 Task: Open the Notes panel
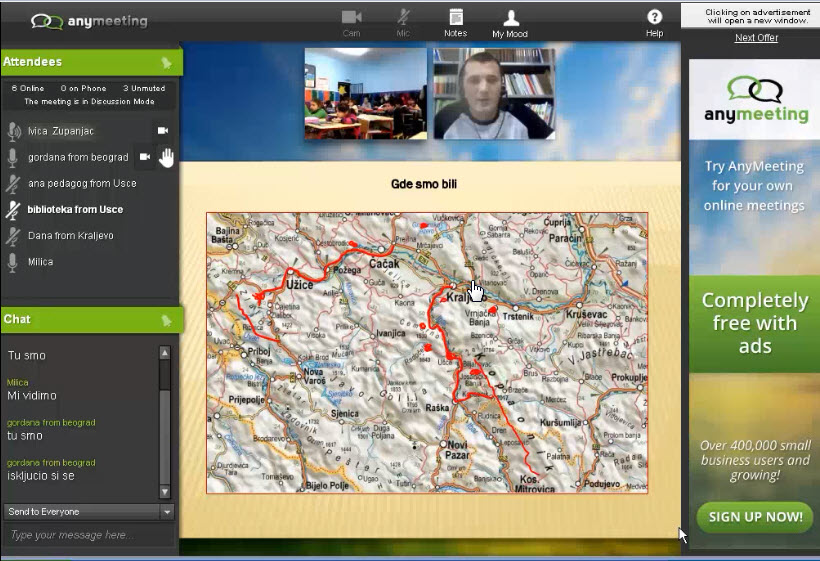pos(455,21)
